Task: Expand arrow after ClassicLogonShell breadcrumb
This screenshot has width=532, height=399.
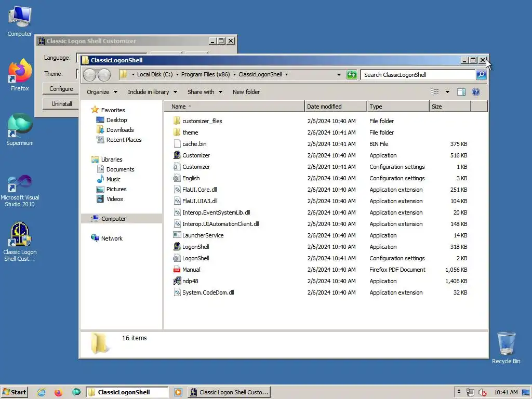Action: 286,75
